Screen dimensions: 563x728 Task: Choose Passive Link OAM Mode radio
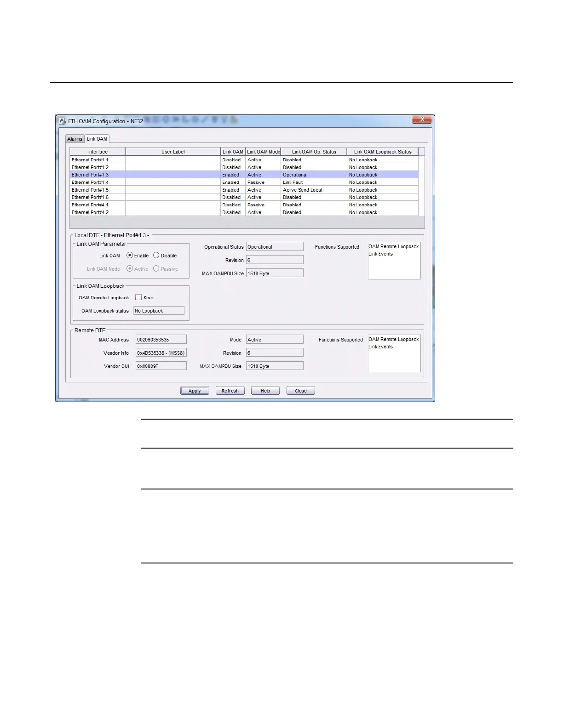[156, 269]
